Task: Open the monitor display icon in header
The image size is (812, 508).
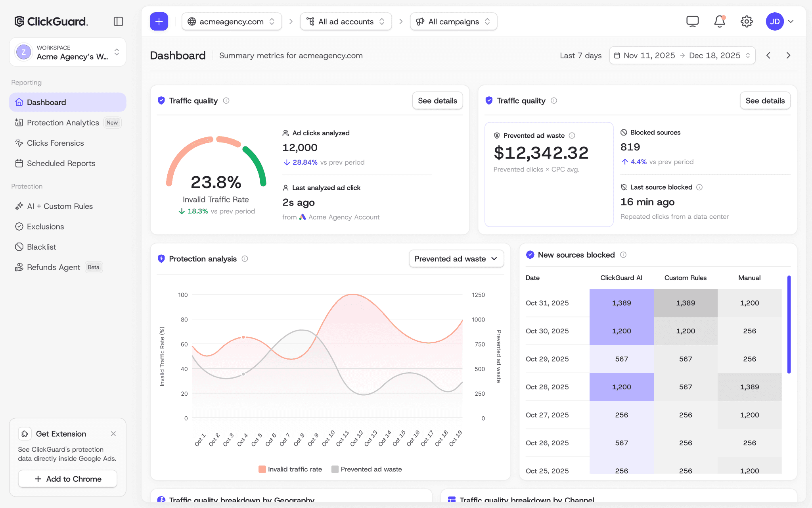Action: point(693,21)
